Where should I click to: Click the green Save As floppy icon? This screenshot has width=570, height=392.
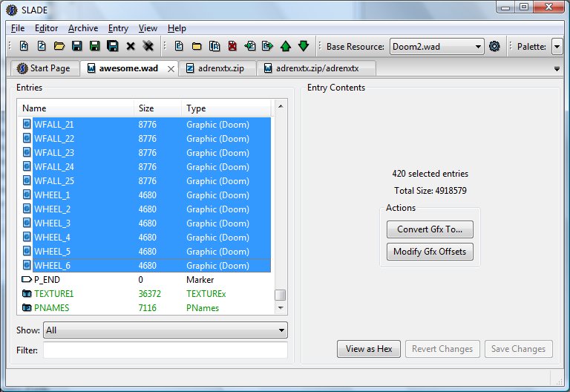click(94, 46)
